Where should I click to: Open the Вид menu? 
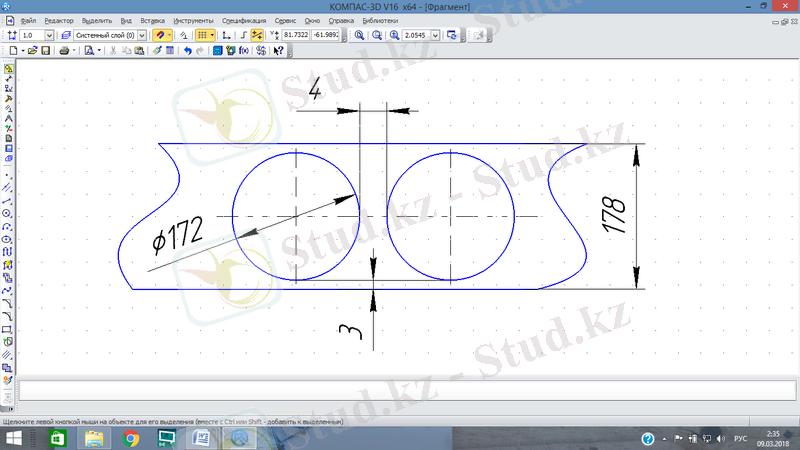pyautogui.click(x=126, y=21)
